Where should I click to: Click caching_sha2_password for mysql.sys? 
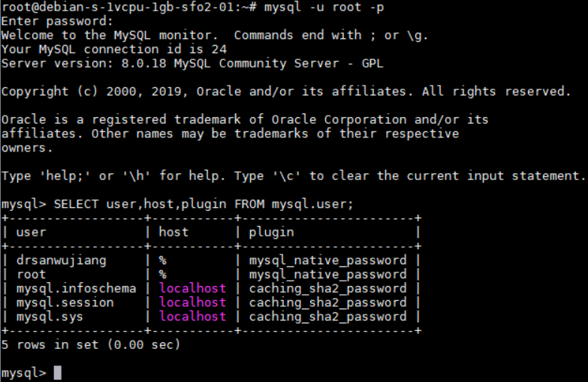(x=327, y=317)
